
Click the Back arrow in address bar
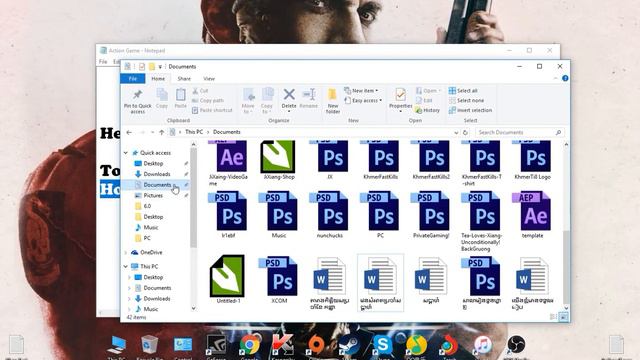click(x=129, y=132)
